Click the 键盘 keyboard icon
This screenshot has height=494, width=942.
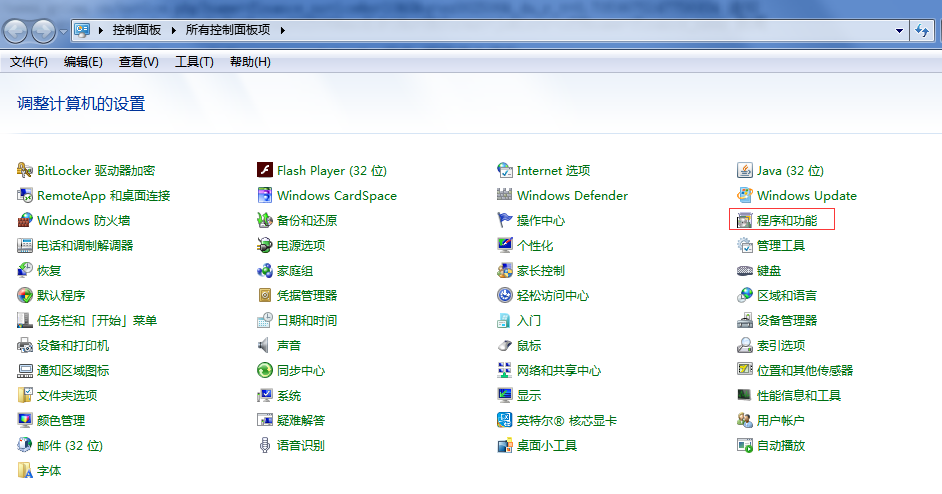pos(745,270)
